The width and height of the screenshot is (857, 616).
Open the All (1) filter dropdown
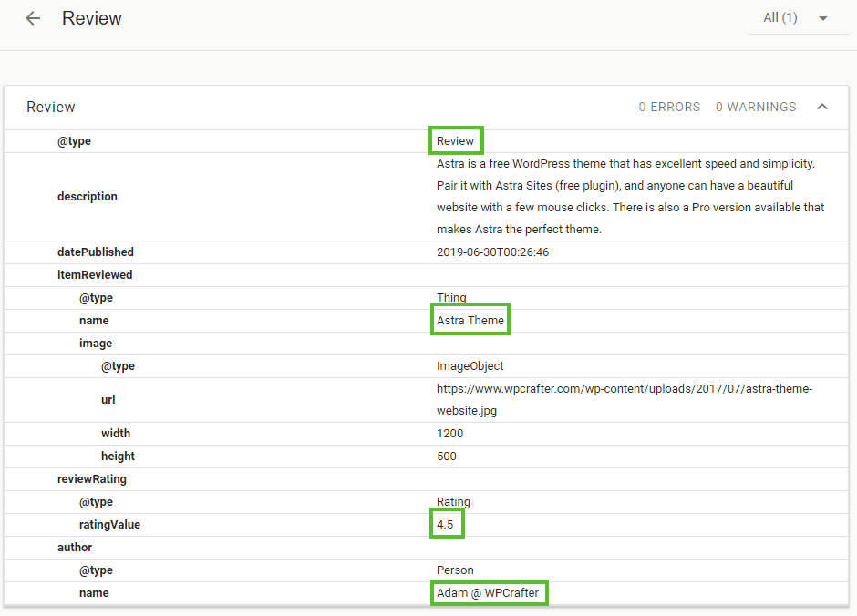point(798,18)
